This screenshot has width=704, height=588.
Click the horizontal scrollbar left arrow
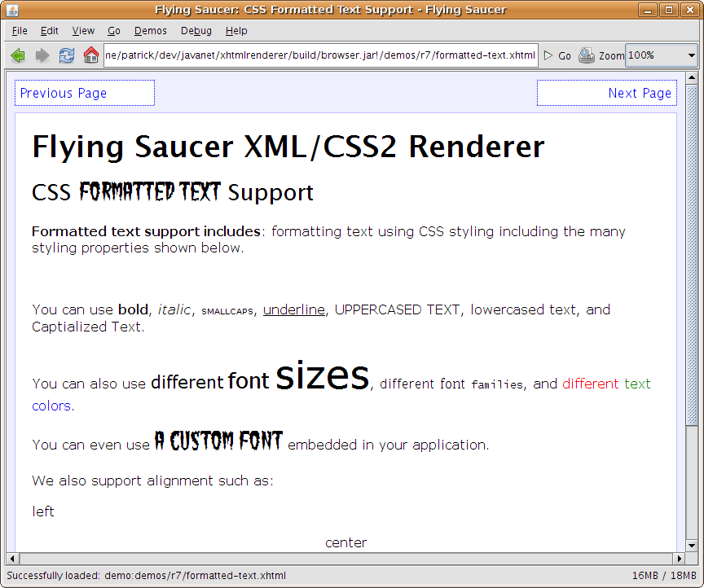click(x=12, y=559)
